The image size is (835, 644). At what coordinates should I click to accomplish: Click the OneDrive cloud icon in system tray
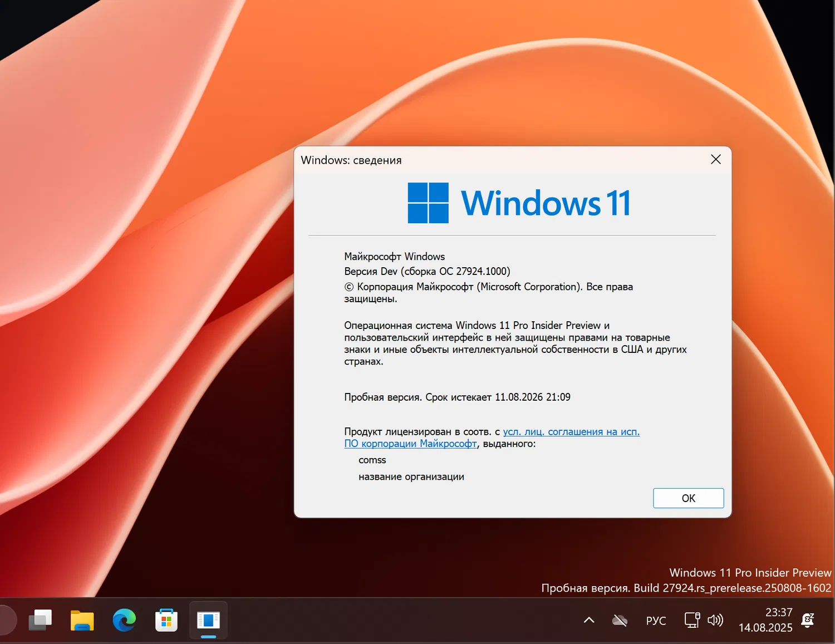pyautogui.click(x=620, y=620)
